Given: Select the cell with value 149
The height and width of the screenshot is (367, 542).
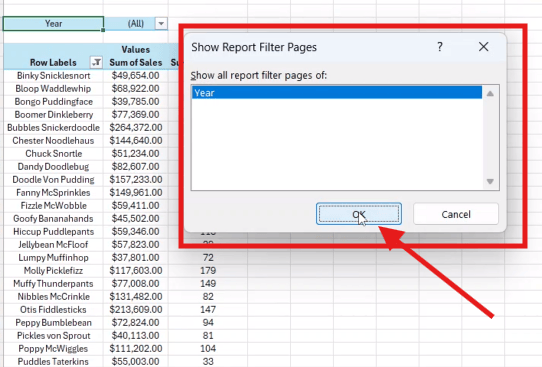Looking at the screenshot, I should pos(208,284).
